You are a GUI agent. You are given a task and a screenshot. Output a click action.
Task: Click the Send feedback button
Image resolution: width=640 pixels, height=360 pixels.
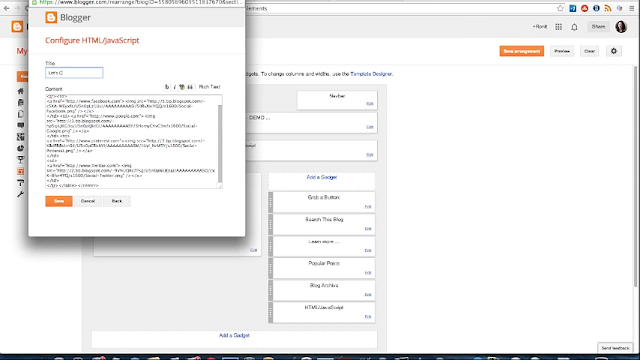pyautogui.click(x=615, y=348)
